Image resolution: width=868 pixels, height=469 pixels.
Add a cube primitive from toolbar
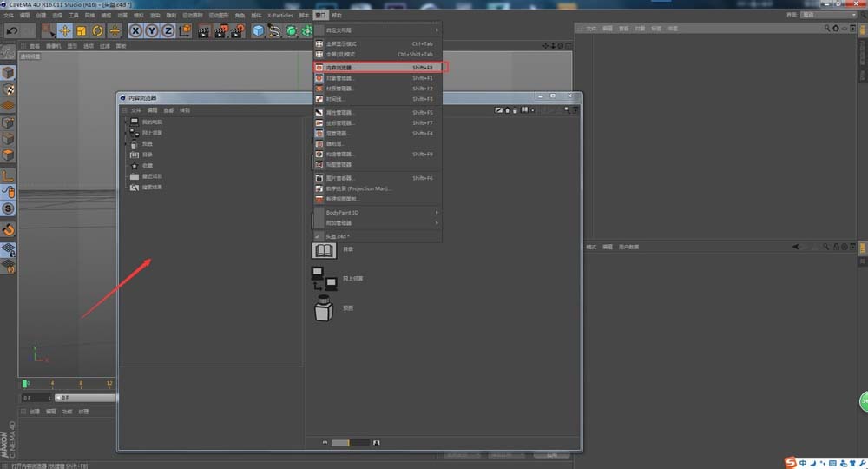tap(258, 31)
